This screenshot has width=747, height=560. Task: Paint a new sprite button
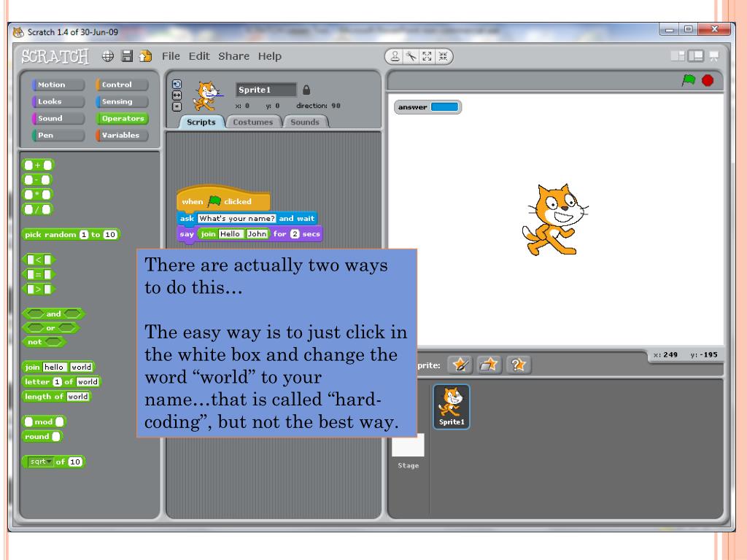click(460, 365)
